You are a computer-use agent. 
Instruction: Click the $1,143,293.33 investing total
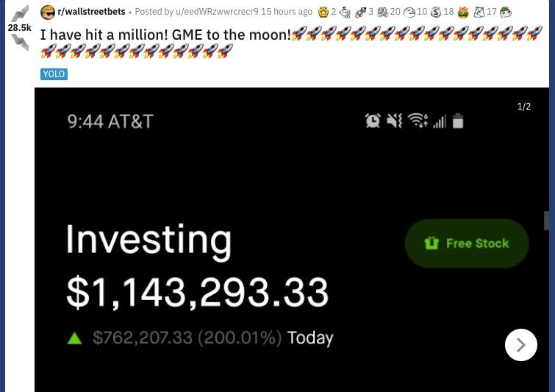(x=197, y=292)
